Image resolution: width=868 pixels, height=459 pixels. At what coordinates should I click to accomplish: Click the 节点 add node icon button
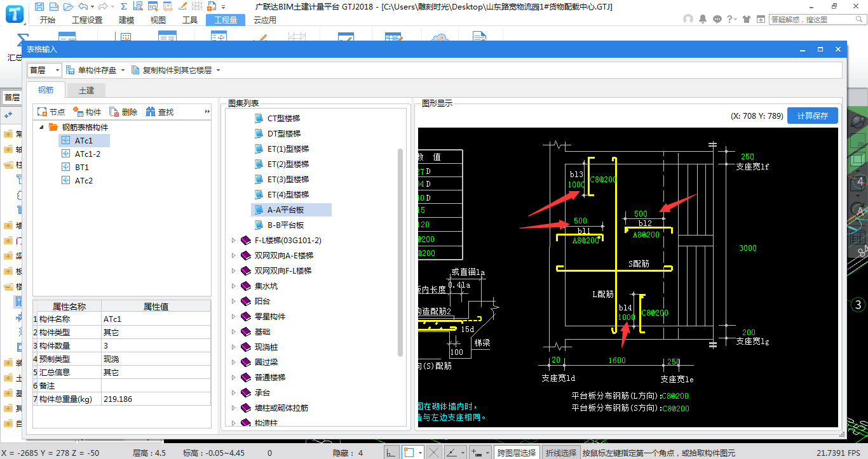51,112
